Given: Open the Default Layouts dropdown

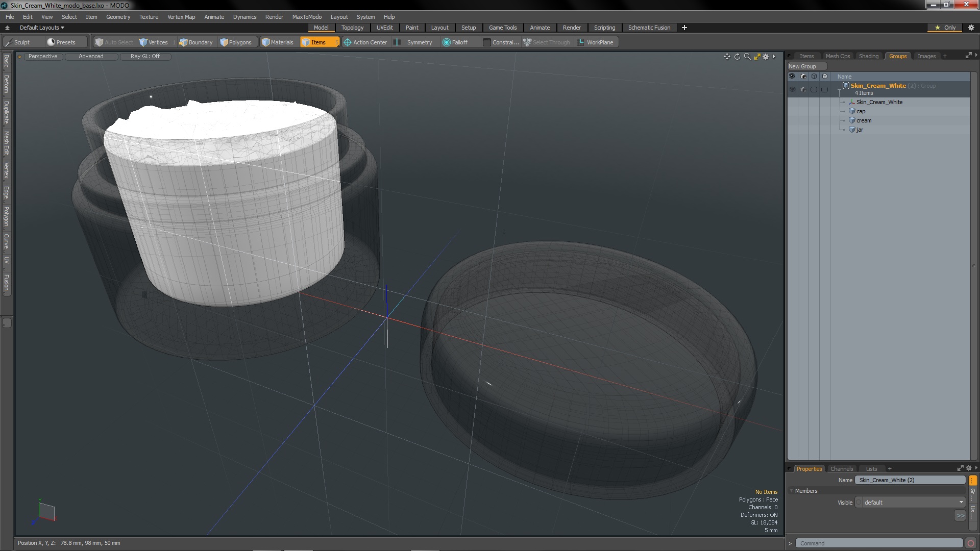Looking at the screenshot, I should (42, 28).
